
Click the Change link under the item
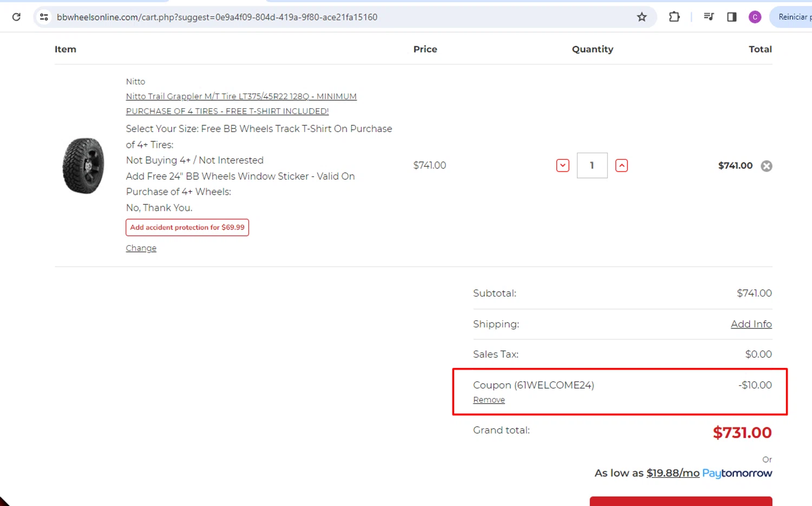(141, 248)
